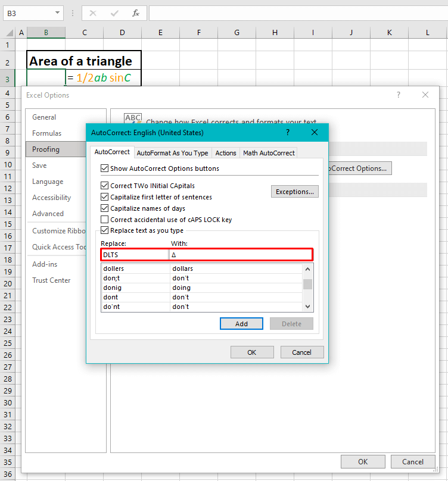The height and width of the screenshot is (481, 448).
Task: Select row 30 header
Action: [7, 402]
